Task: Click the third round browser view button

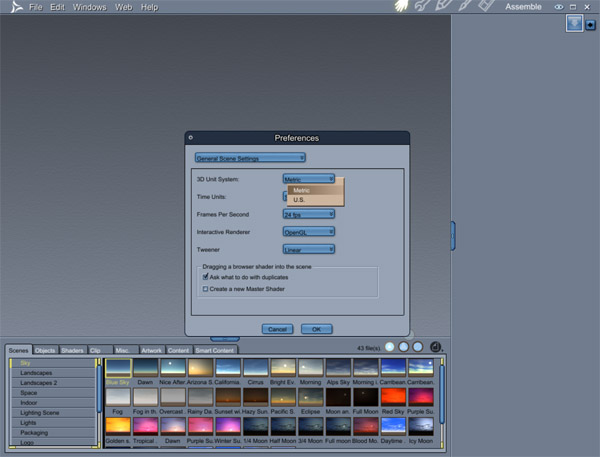Action: pos(418,347)
